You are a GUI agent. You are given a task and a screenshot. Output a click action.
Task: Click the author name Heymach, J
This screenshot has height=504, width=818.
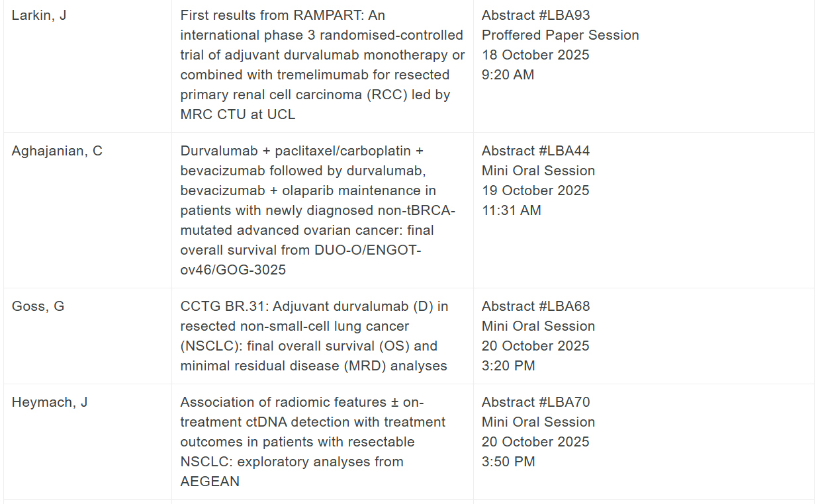click(x=50, y=402)
